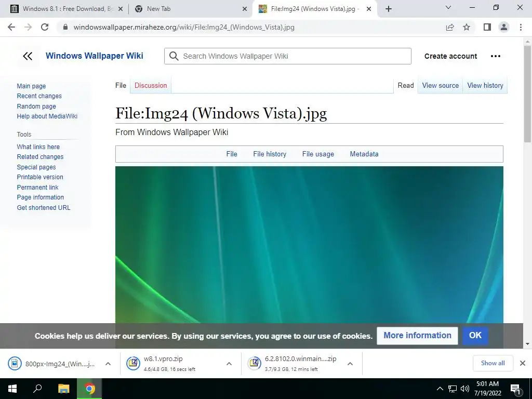Image resolution: width=532 pixels, height=399 pixels.
Task: Close the downloads bar
Action: tap(523, 363)
